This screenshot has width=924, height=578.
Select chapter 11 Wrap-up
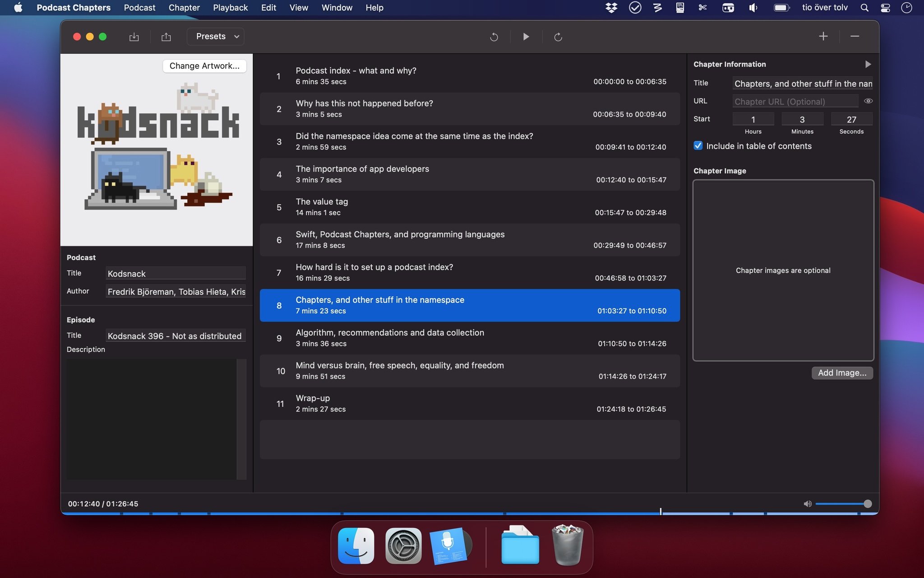click(x=470, y=404)
